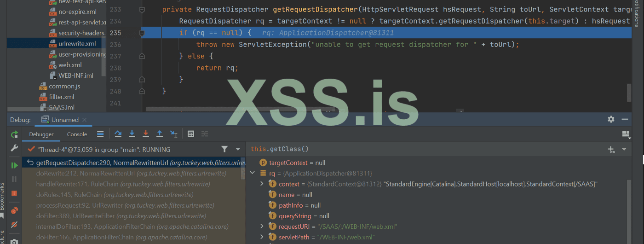Open debugger settings wrench icon
644x244 pixels.
pyautogui.click(x=14, y=148)
